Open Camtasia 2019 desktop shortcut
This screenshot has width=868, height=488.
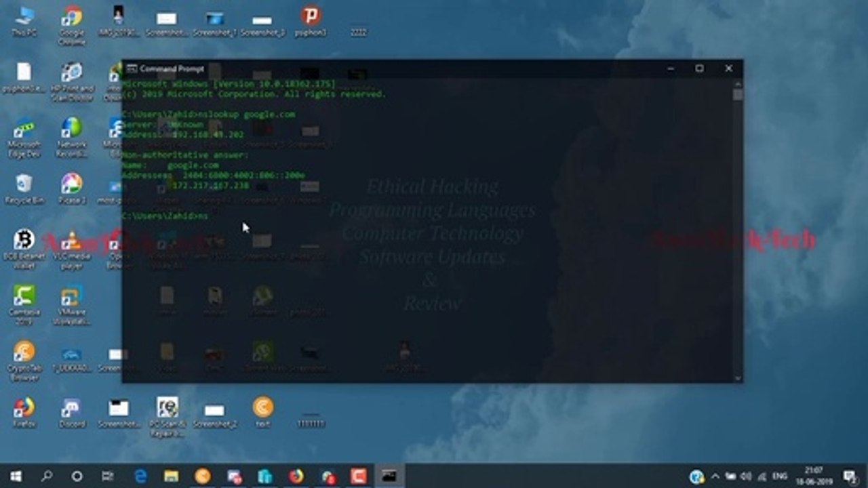click(24, 305)
